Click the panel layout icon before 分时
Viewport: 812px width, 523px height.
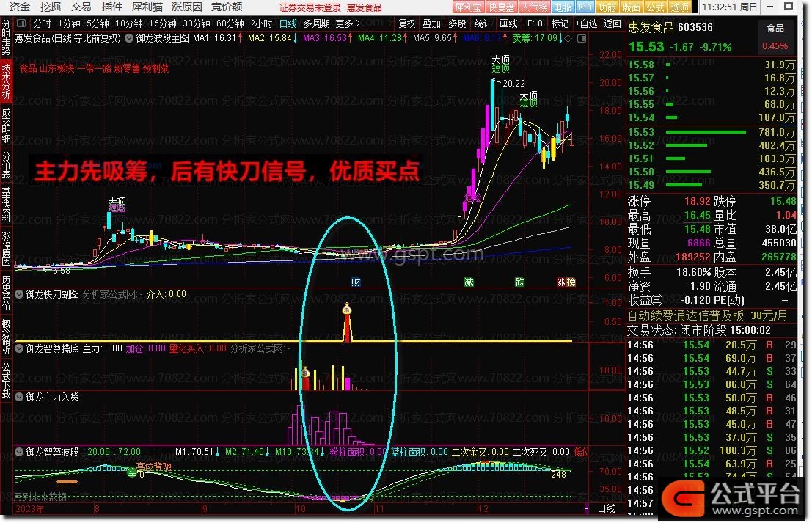(x=21, y=23)
